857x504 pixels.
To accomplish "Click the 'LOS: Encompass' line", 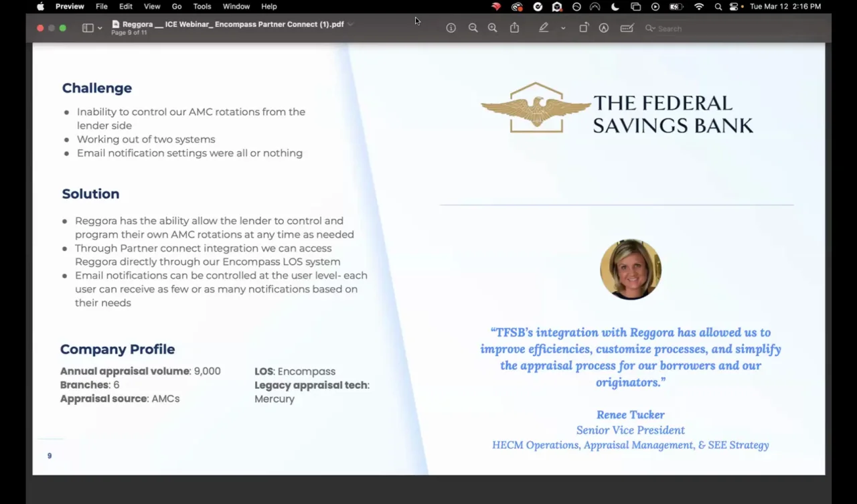I will pos(295,371).
